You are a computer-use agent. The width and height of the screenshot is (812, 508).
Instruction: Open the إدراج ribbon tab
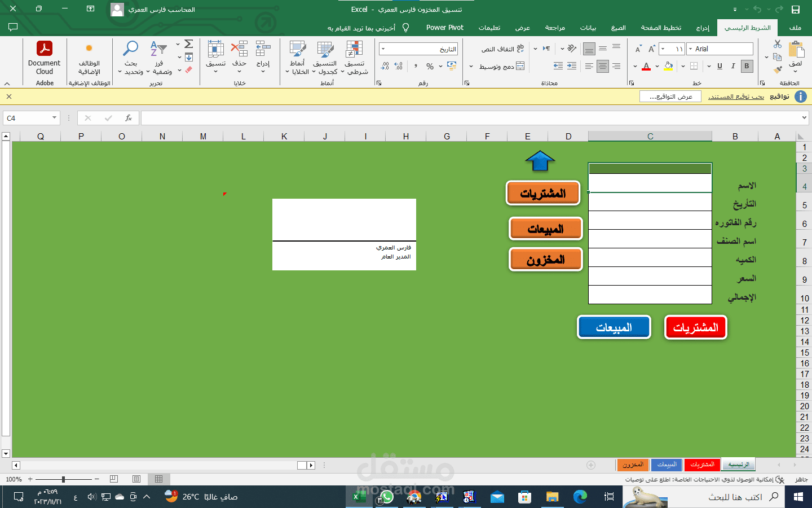tap(703, 28)
